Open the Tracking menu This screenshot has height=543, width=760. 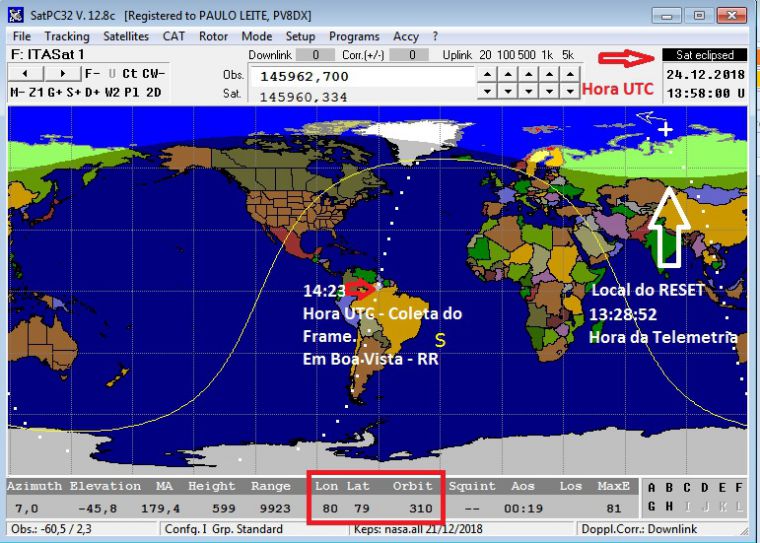66,36
